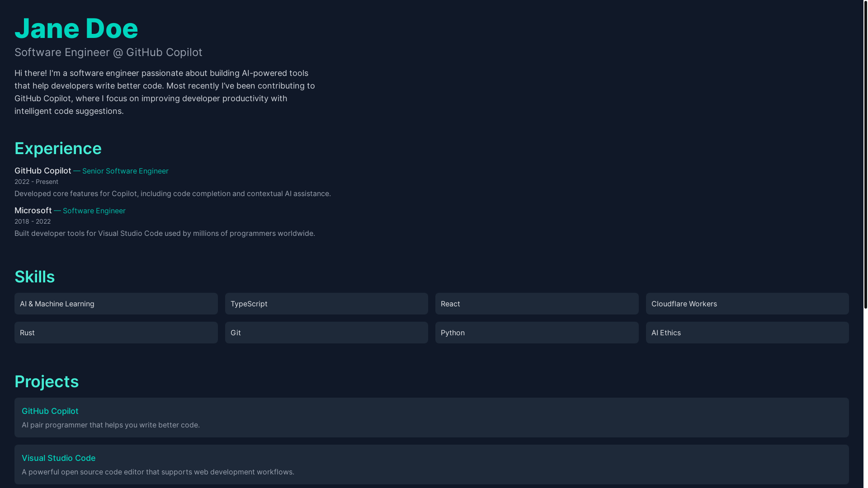Select the TypeScript skill tile
Screen dimensions: 868x488
[x=326, y=304]
